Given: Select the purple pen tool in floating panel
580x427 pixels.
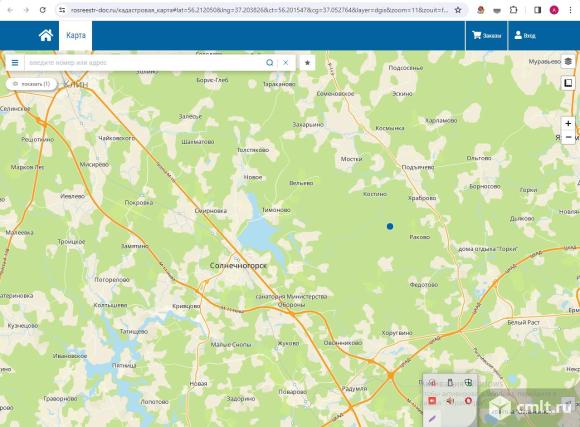Looking at the screenshot, I should tap(432, 419).
